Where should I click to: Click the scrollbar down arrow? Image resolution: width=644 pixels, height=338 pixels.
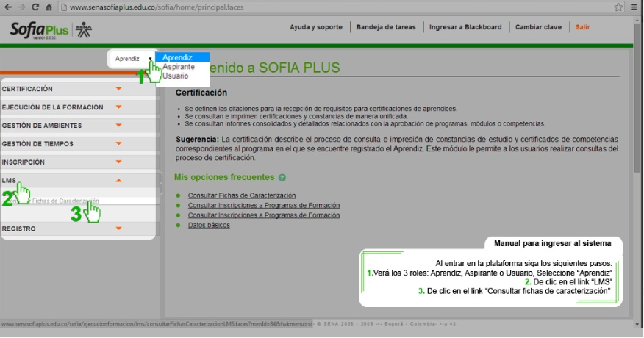coord(637,324)
